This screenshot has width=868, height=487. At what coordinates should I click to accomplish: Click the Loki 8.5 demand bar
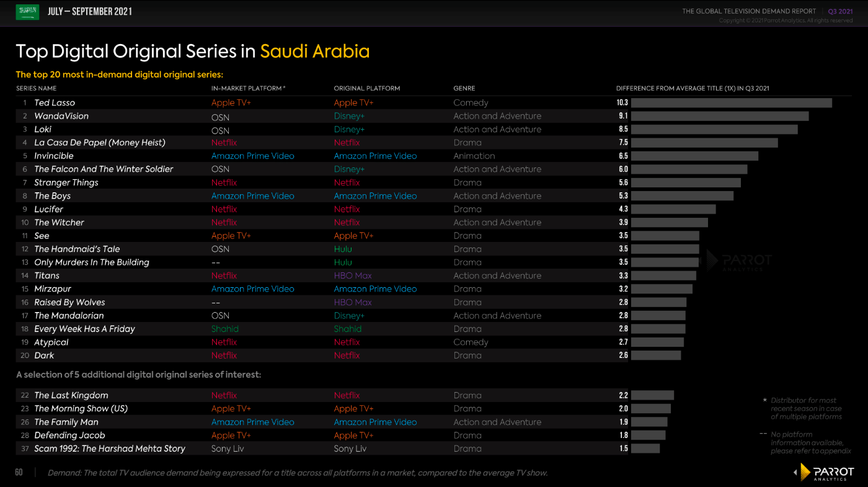(714, 129)
